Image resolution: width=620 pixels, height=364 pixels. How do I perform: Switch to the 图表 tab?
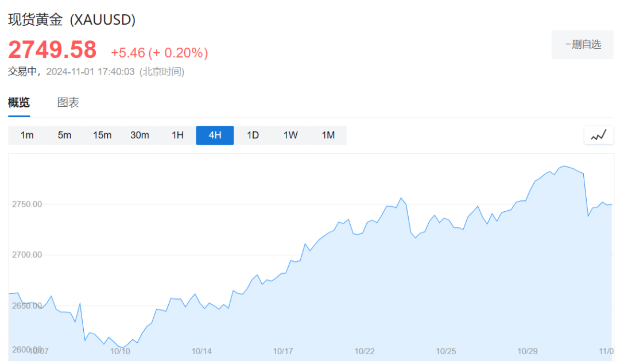pyautogui.click(x=68, y=103)
